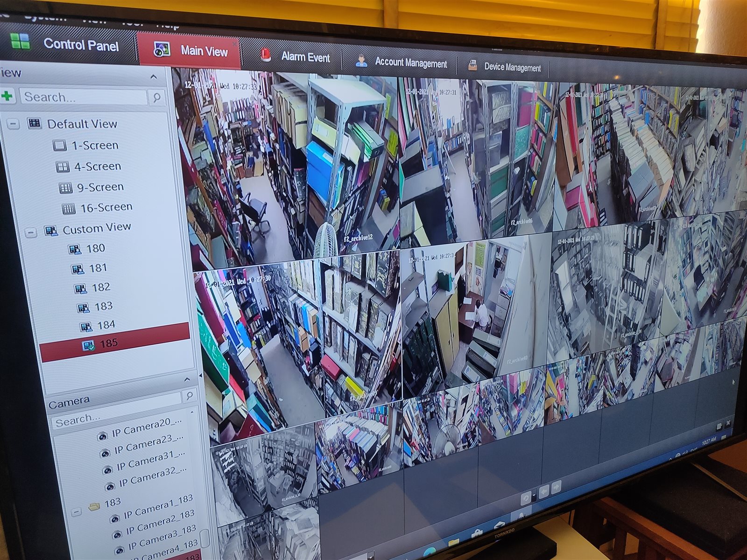Image resolution: width=747 pixels, height=560 pixels.
Task: Switch to the Alarm Event tab
Action: coord(305,57)
